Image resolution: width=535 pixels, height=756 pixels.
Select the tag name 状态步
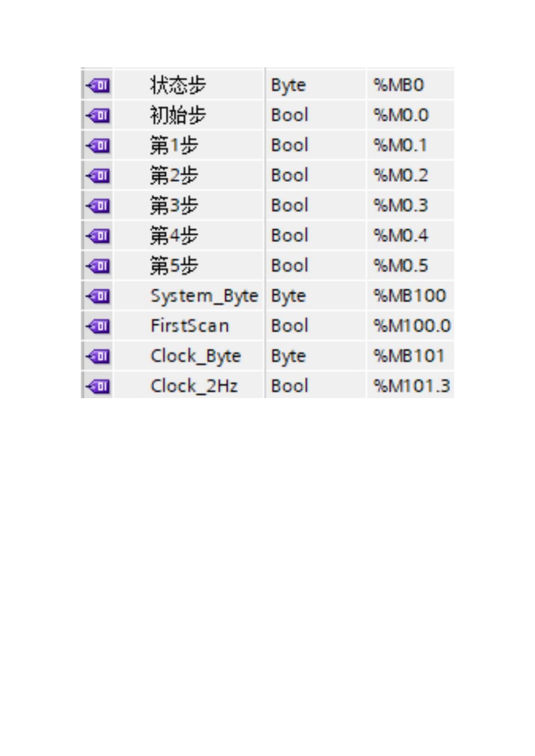(x=178, y=85)
